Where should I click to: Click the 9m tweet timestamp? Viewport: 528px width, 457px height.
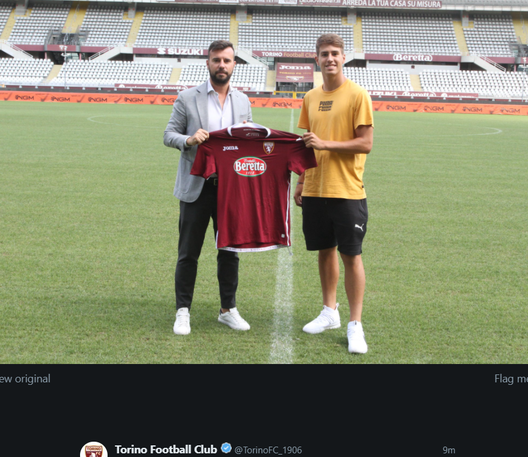click(x=449, y=450)
